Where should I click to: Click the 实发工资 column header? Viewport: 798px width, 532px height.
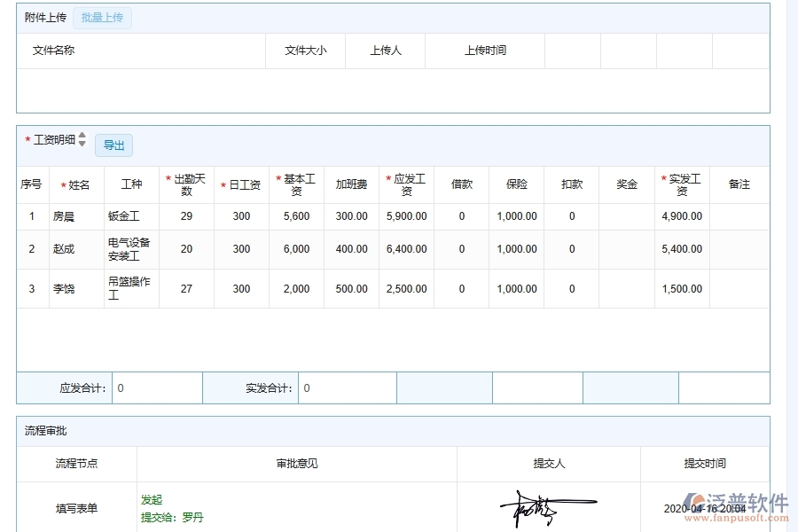682,184
